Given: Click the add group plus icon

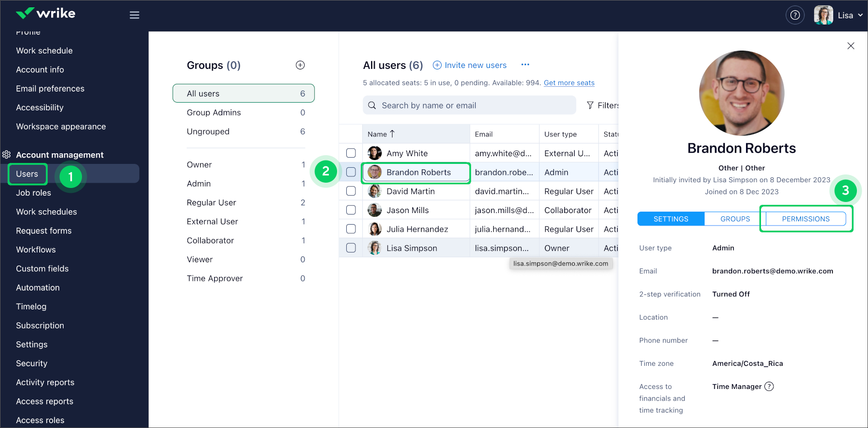Looking at the screenshot, I should click(x=300, y=65).
